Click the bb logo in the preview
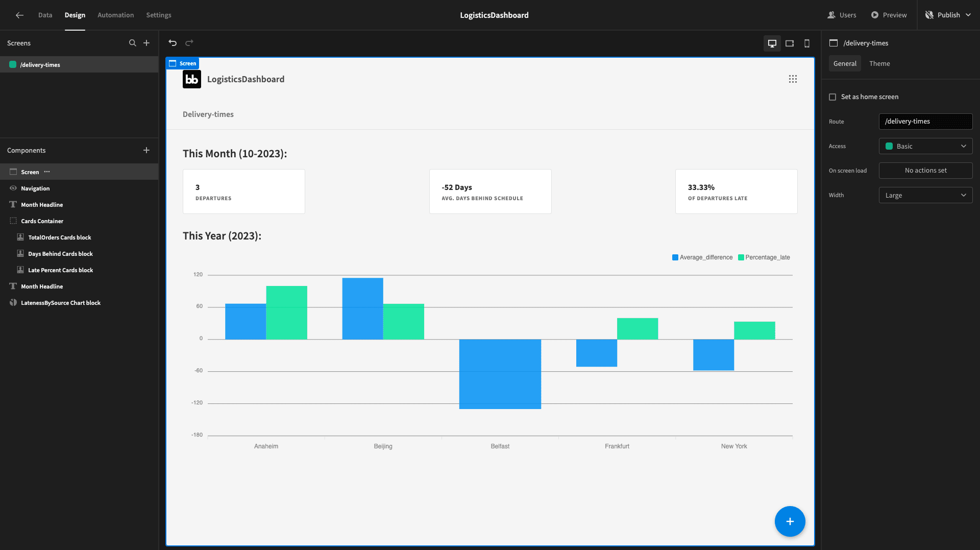This screenshot has width=980, height=550. click(192, 79)
